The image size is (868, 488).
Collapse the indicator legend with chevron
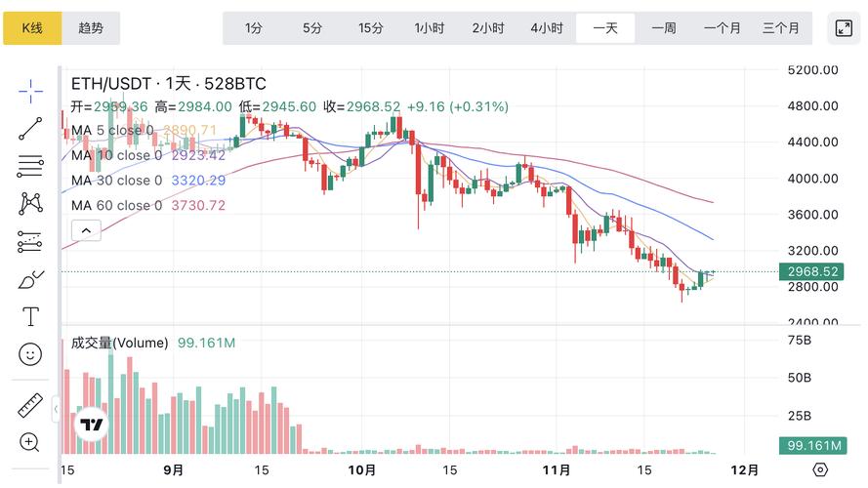coord(86,230)
